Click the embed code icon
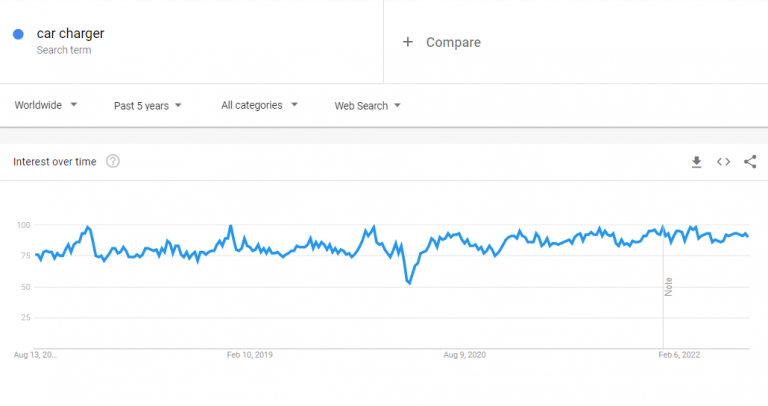768x406 pixels. point(723,162)
